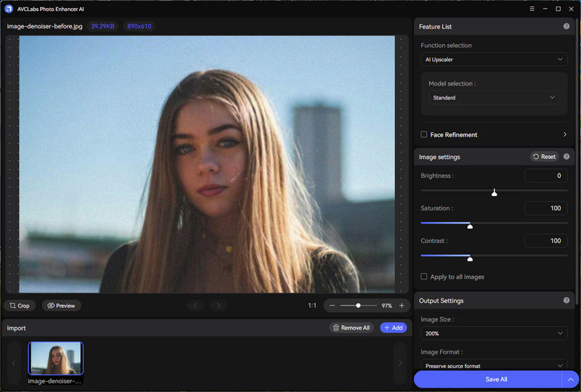Expand Face Refinement options chevron
Viewport: 581px width, 392px height.
(x=565, y=134)
